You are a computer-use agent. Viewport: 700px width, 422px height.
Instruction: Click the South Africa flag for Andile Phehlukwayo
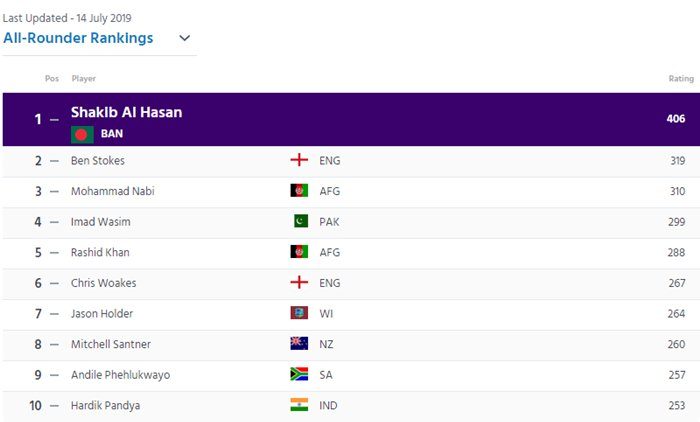point(299,374)
